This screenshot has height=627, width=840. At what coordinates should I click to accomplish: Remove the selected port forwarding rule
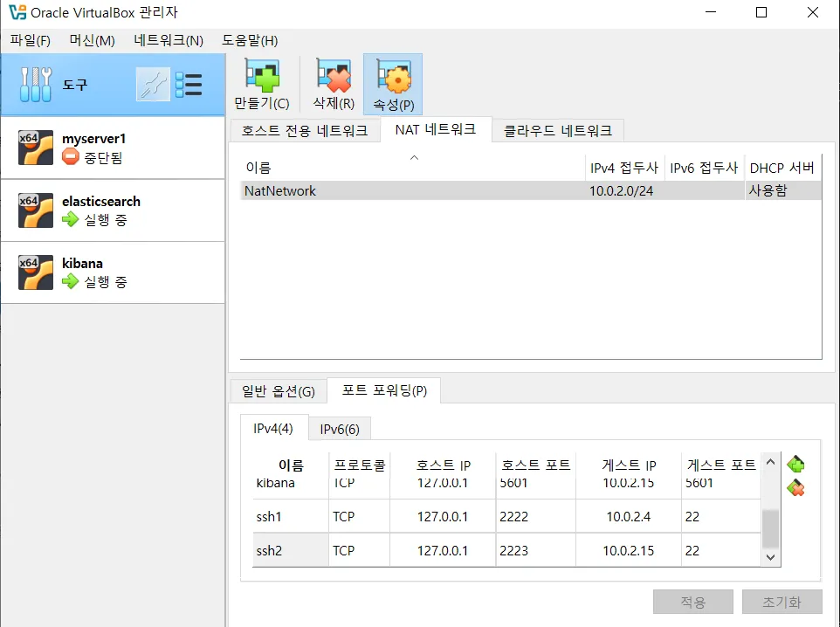[x=795, y=487]
